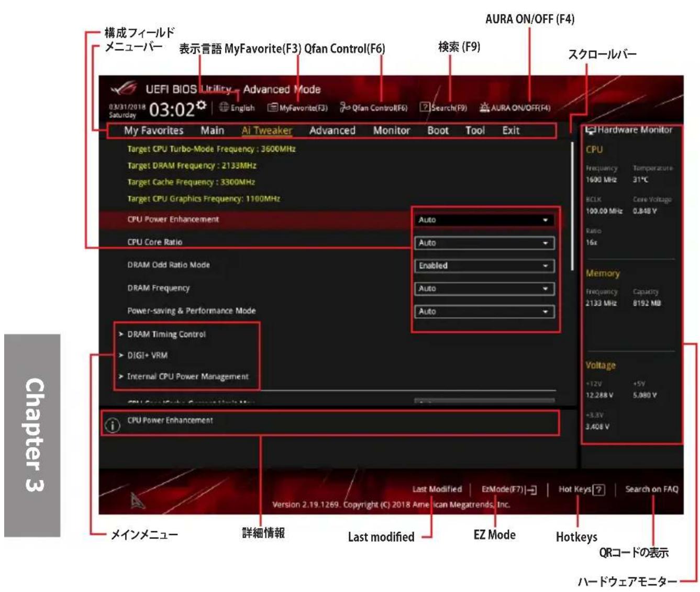Switch to My Favorites tab

coord(153,130)
